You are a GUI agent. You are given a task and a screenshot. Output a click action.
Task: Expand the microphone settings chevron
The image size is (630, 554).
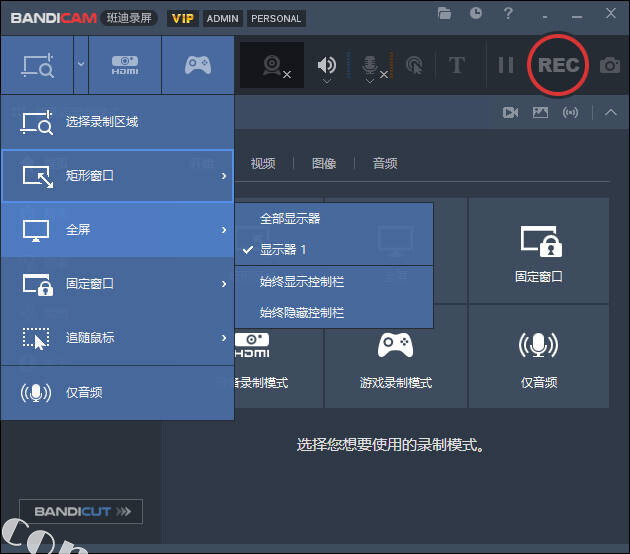click(x=370, y=81)
